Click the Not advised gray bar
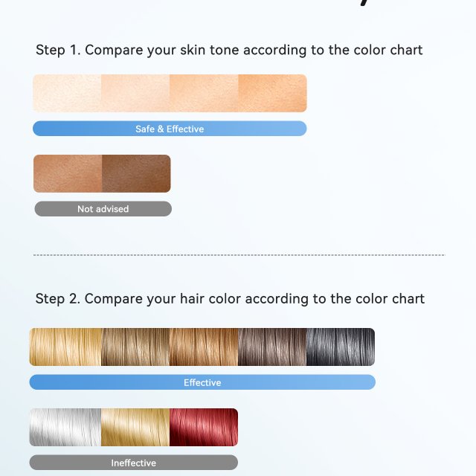Image resolution: width=476 pixels, height=476 pixels. point(103,209)
